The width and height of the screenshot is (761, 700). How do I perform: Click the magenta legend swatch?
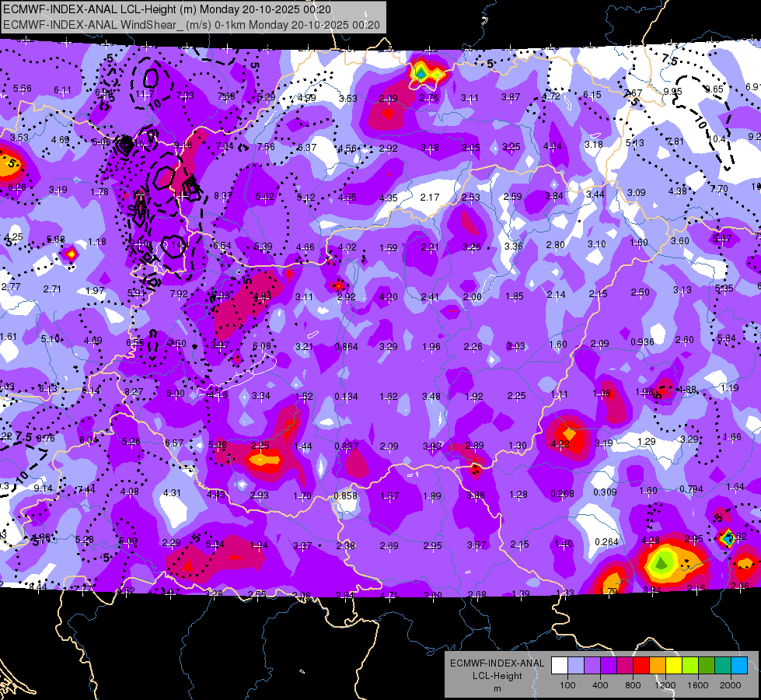pos(625,666)
